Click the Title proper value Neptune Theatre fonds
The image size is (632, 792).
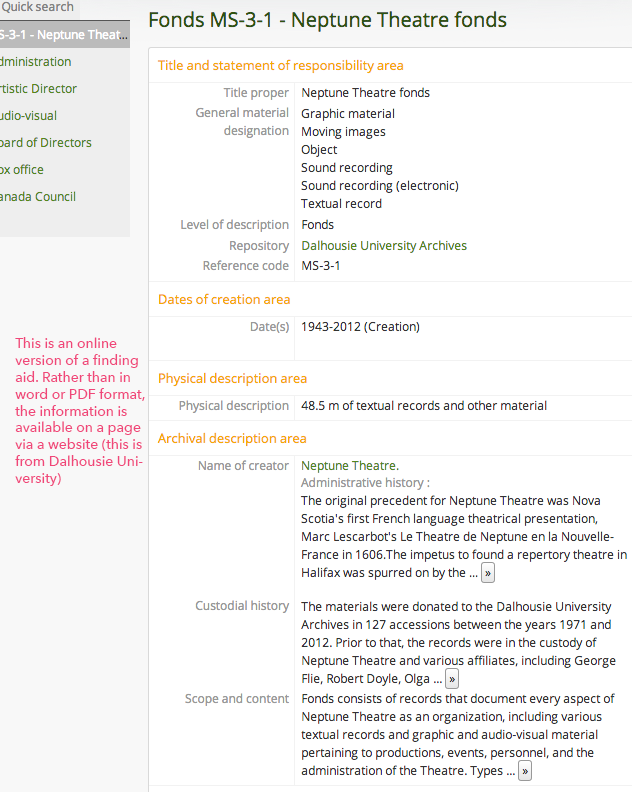click(365, 93)
